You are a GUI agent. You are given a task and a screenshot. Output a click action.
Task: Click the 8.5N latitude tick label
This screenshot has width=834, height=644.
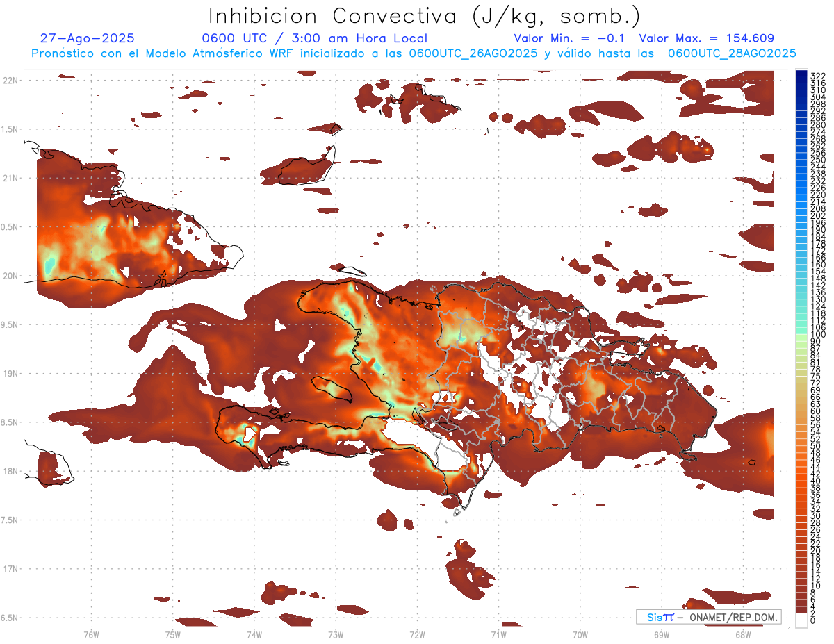click(10, 422)
